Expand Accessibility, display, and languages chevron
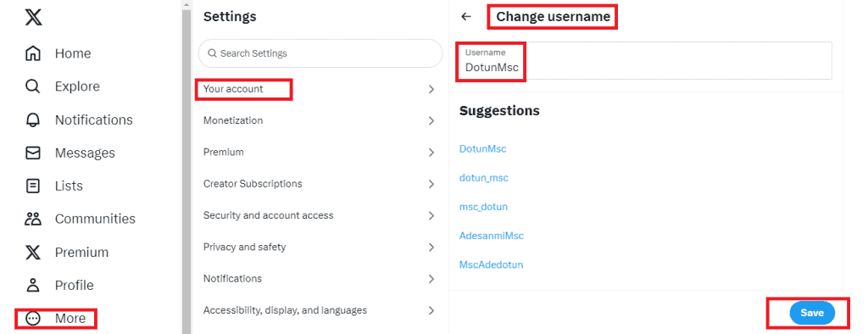 coord(431,310)
